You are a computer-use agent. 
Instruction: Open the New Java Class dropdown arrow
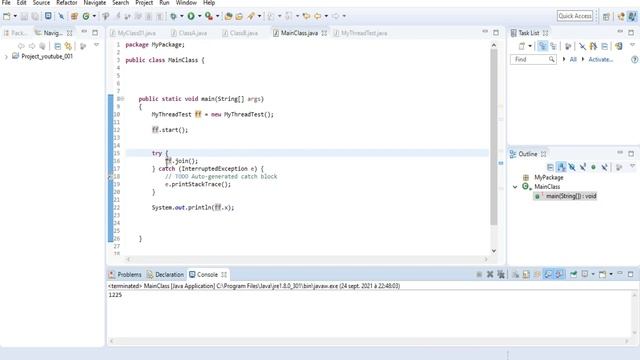pyautogui.click(x=94, y=16)
